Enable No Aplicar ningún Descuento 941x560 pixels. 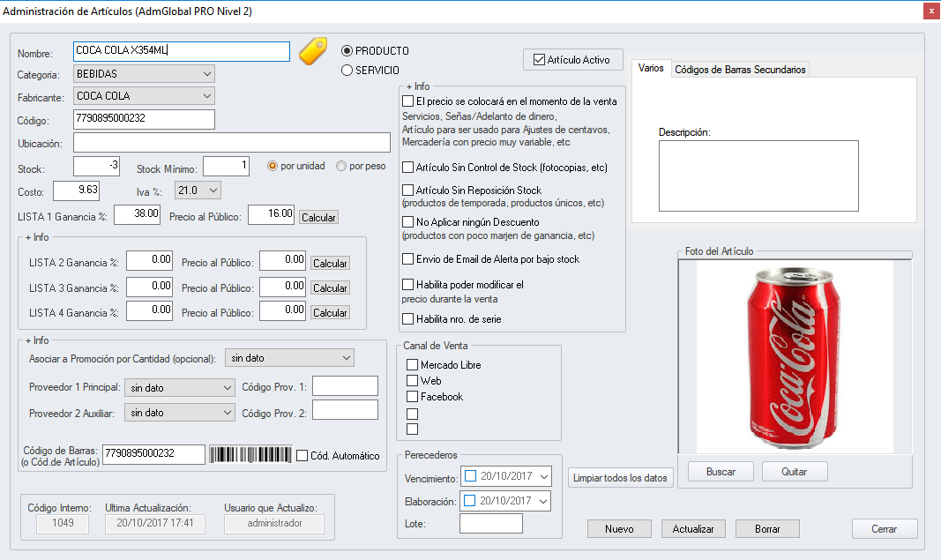tap(408, 221)
